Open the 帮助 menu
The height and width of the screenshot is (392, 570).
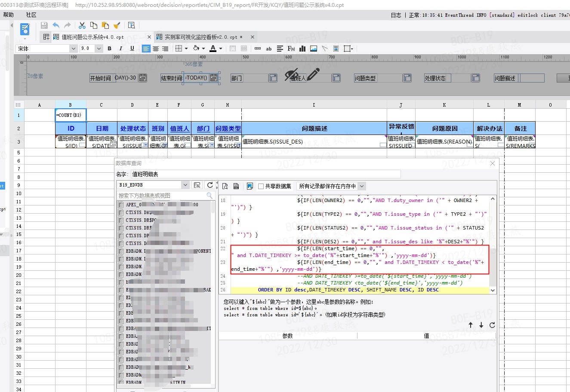(9, 15)
